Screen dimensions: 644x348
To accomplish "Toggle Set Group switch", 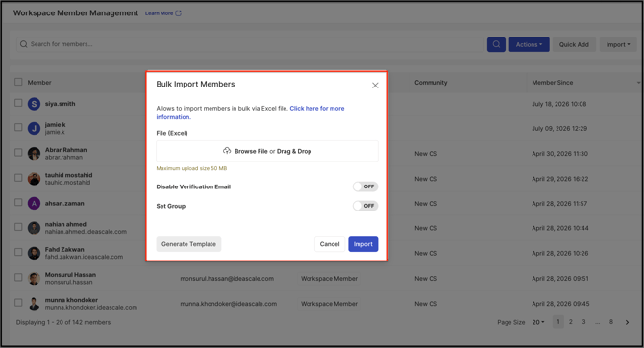I will [365, 206].
